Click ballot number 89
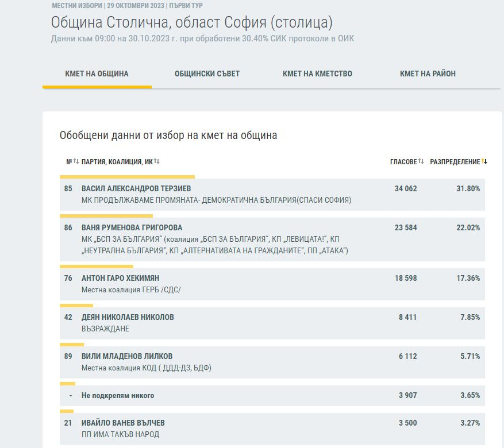Screen dimensions: 504x448 click(68, 357)
